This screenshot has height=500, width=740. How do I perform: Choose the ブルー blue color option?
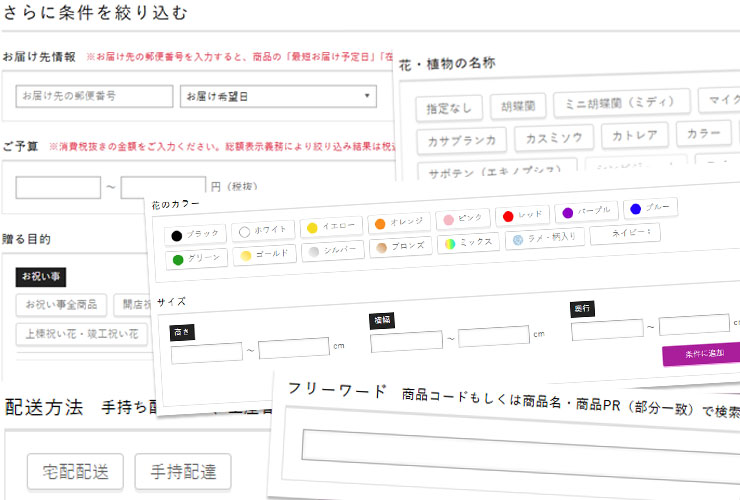tap(650, 208)
